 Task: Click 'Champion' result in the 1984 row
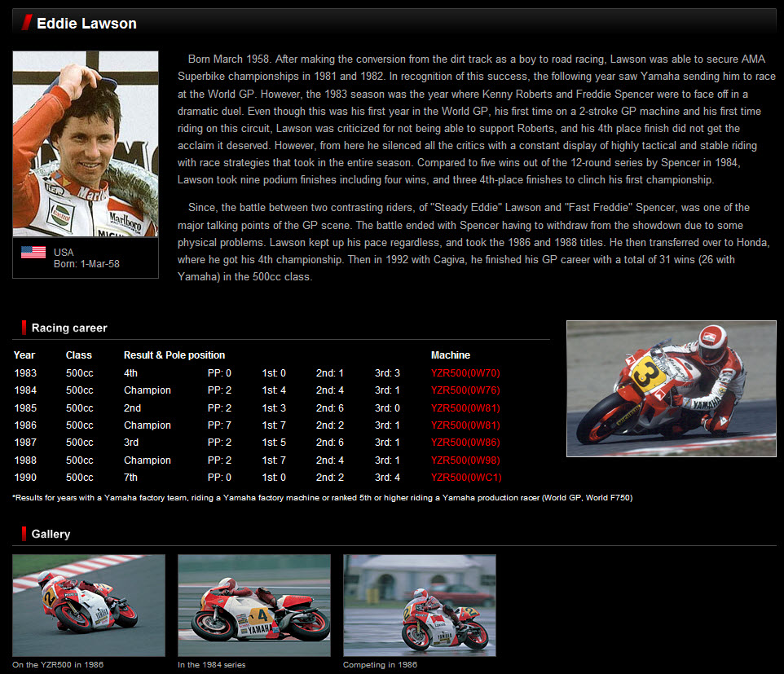[x=147, y=390]
